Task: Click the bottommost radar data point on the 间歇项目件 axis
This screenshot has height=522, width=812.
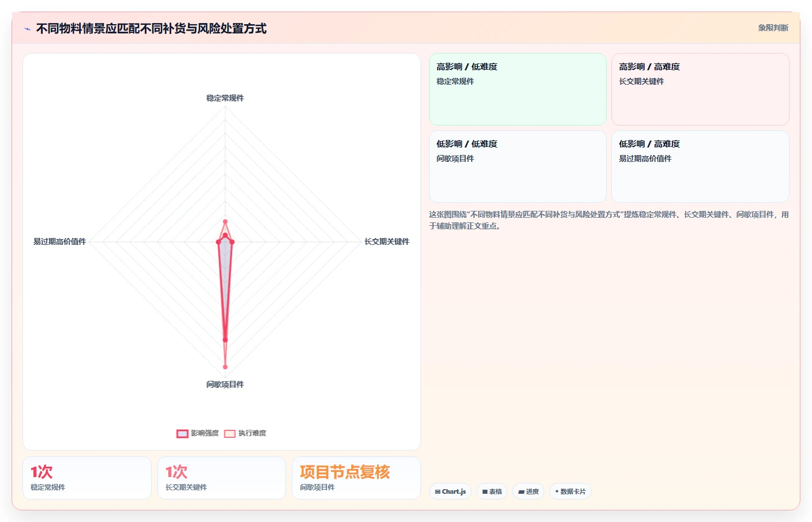Action: point(225,366)
